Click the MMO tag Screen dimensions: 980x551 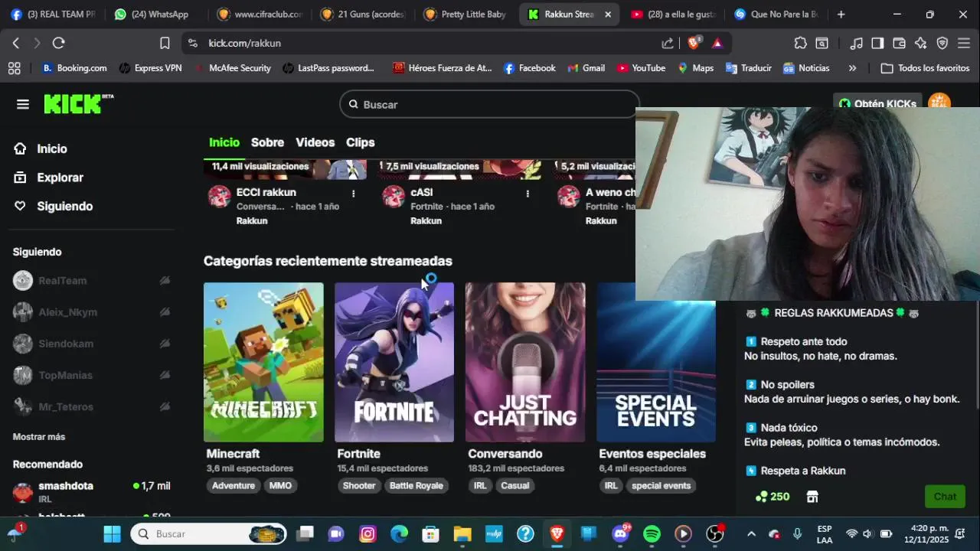tap(280, 486)
